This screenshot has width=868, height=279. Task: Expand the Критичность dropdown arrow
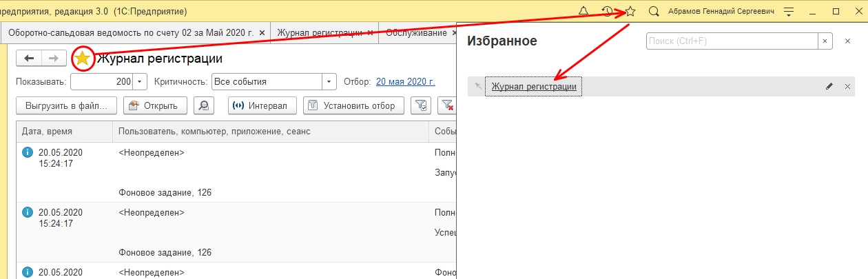click(x=330, y=81)
